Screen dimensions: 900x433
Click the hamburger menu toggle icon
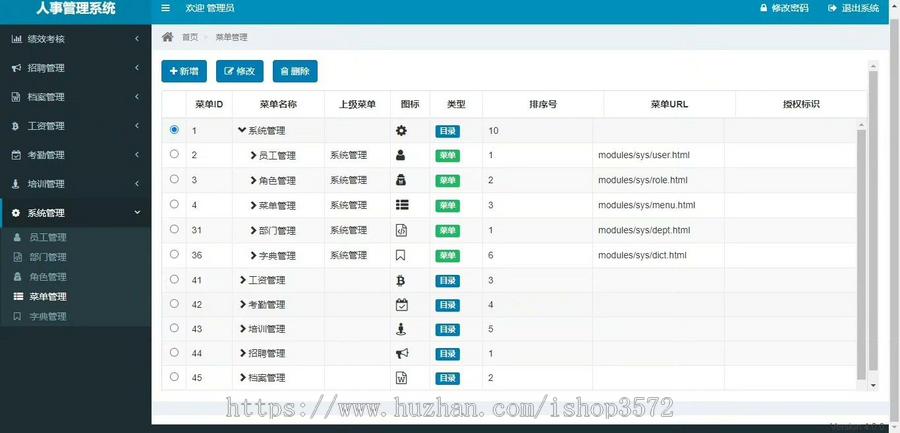(166, 8)
